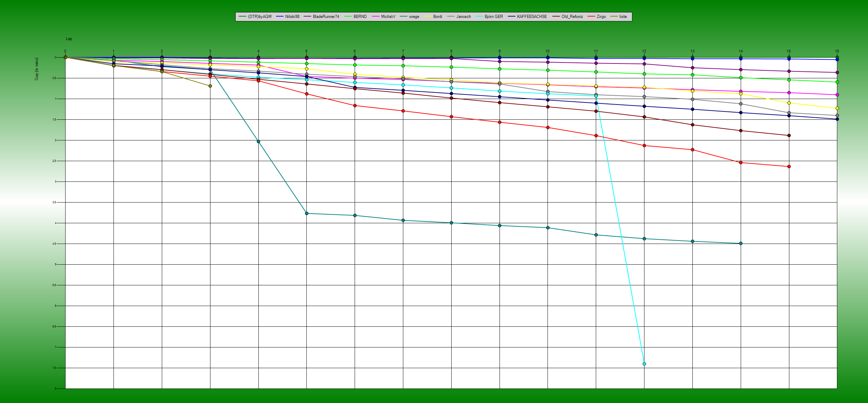Select the Björn GER legend entry
Screen dimensions: 868x403
(x=490, y=17)
